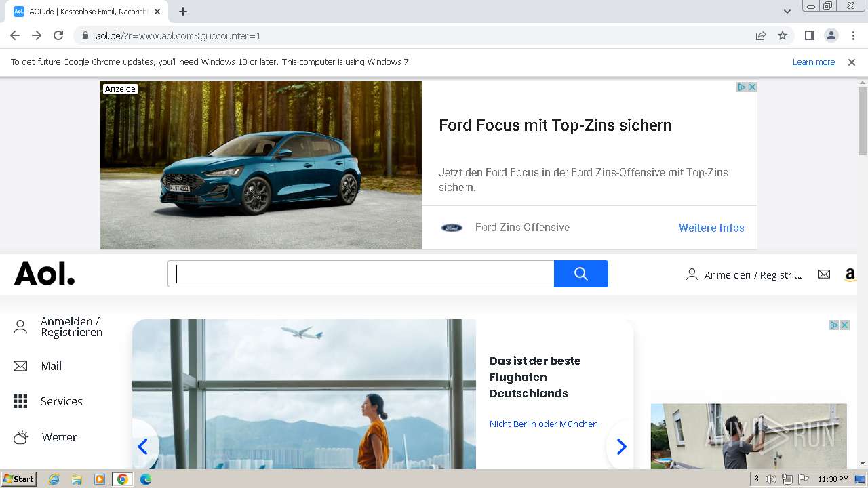Share this page via share icon
This screenshot has width=868, height=488.
pyautogui.click(x=761, y=35)
